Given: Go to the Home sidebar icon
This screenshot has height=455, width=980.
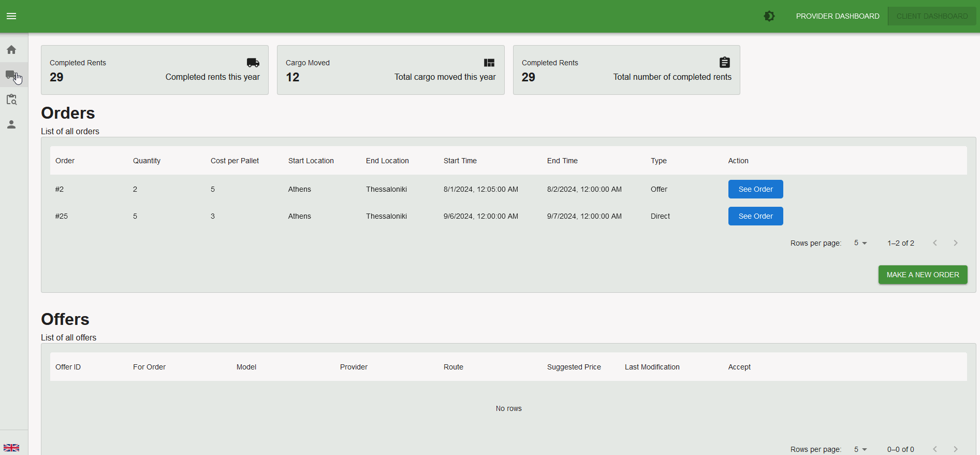Looking at the screenshot, I should tap(11, 50).
